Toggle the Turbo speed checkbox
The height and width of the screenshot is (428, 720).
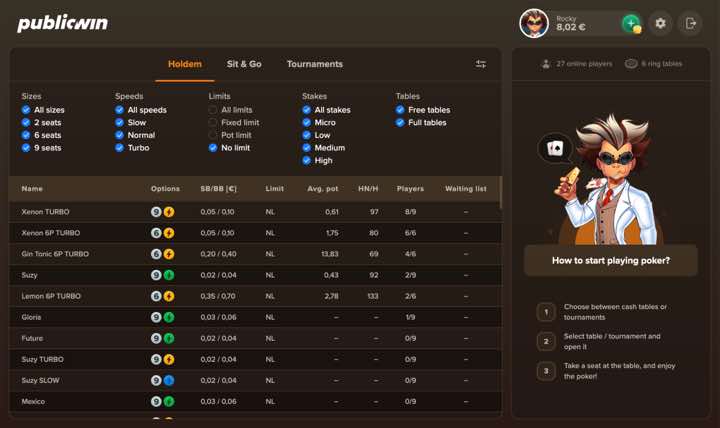coord(119,148)
